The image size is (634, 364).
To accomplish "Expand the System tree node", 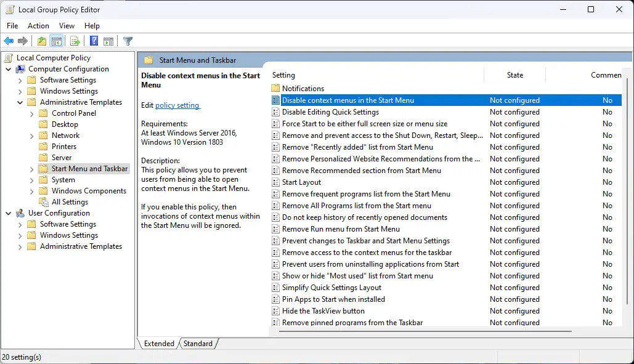I will point(31,180).
